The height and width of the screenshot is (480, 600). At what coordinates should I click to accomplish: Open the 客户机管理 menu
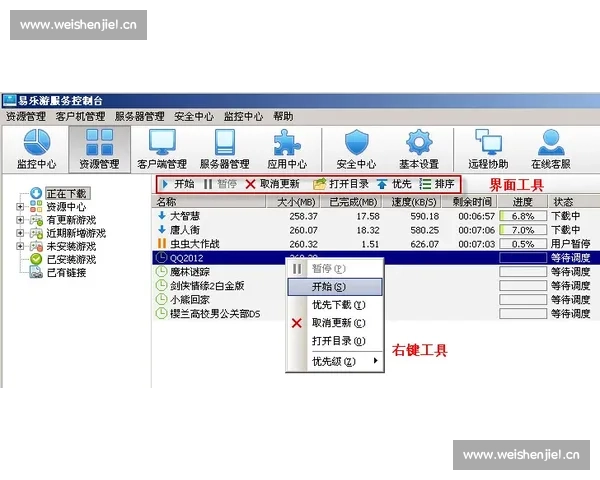pyautogui.click(x=80, y=116)
